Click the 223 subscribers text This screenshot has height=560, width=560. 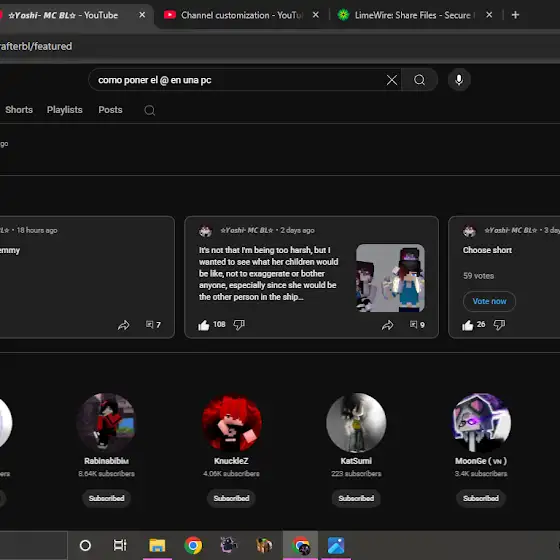(x=356, y=474)
